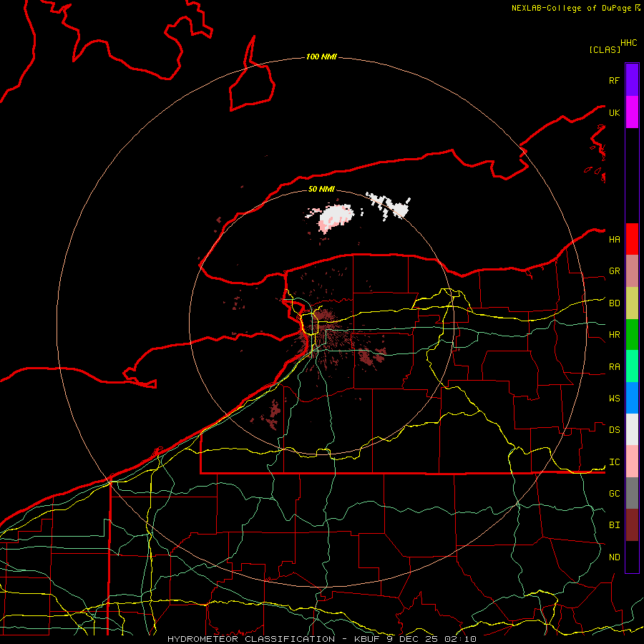Click the WS legend label
644x644 pixels.
click(x=614, y=399)
